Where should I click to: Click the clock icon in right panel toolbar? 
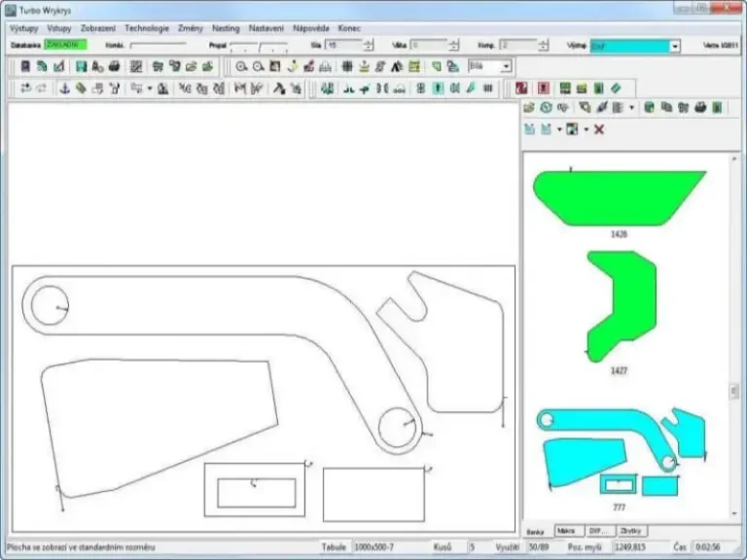(x=546, y=108)
